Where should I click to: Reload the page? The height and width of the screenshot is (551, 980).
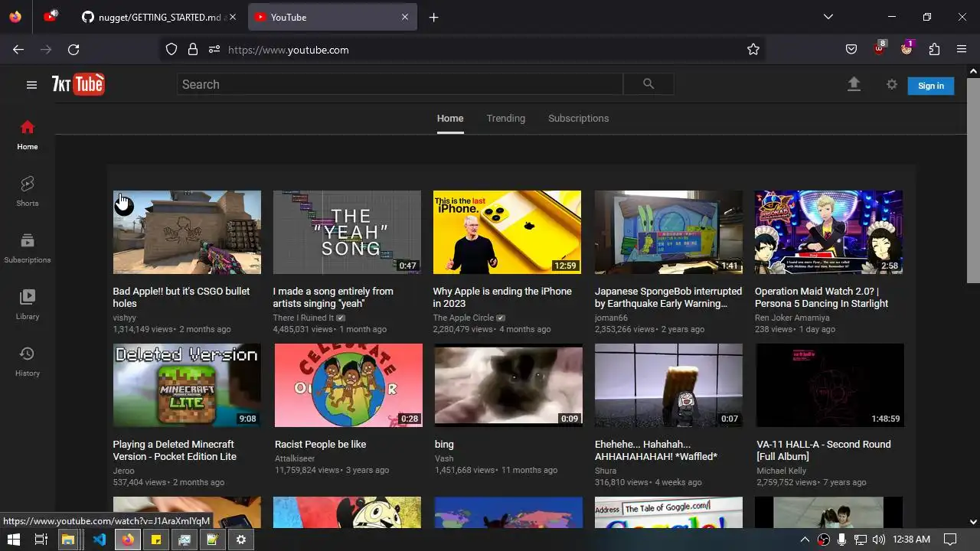pyautogui.click(x=73, y=50)
